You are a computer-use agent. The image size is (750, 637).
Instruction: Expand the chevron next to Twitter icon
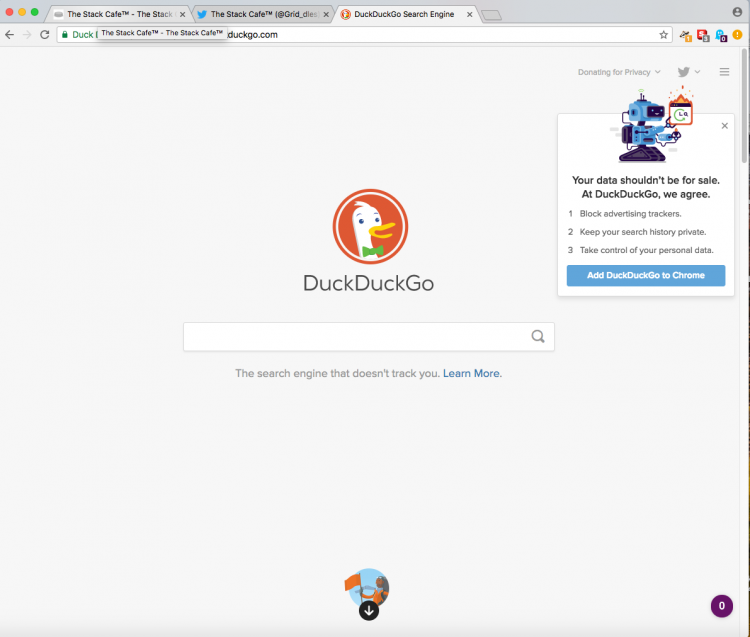[x=697, y=72]
